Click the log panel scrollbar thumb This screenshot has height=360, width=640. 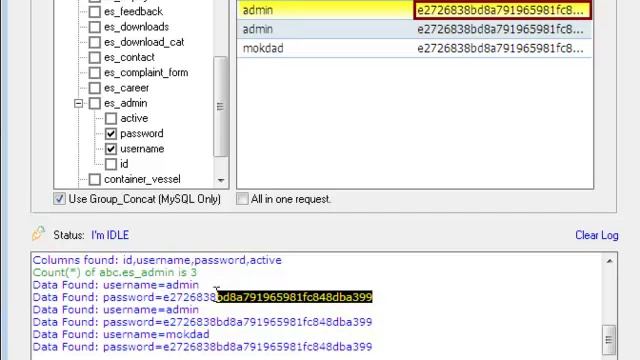point(609,340)
